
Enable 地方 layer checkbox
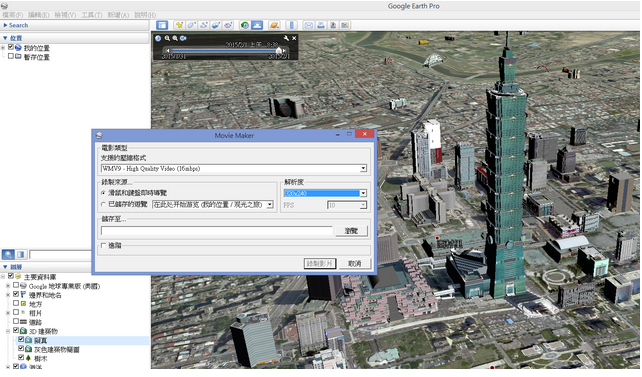[16, 303]
